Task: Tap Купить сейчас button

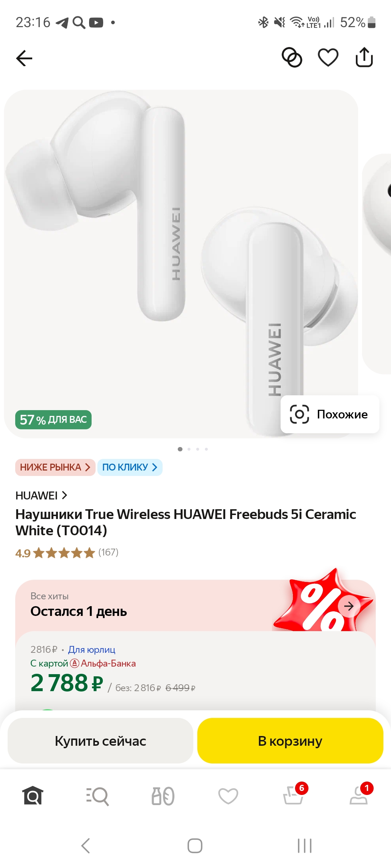Action: point(100,741)
